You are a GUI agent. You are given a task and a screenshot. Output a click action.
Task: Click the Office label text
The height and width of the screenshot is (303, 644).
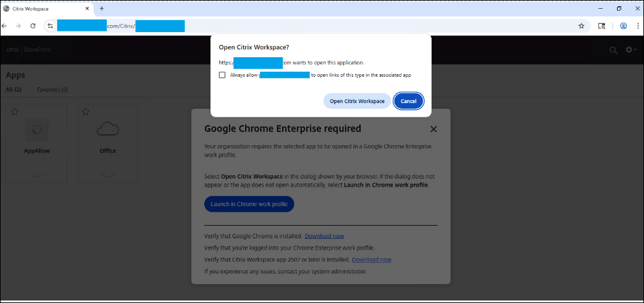point(107,151)
